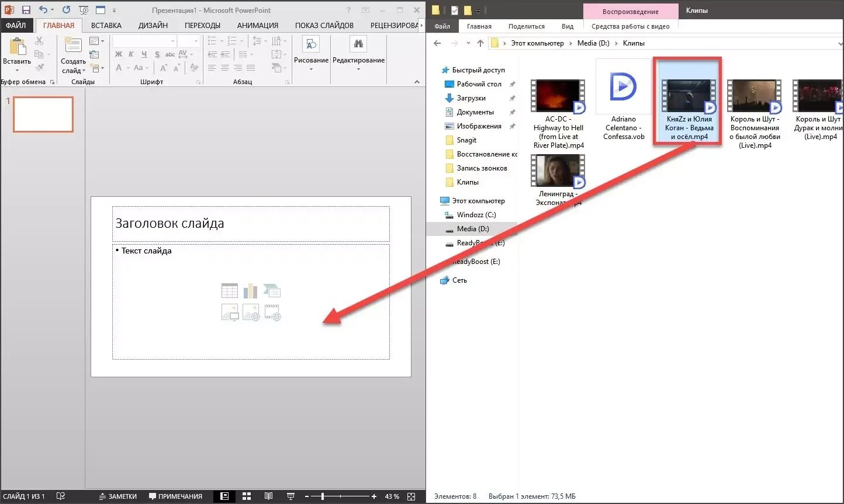Screen dimensions: 844x504
Task: Switch to the ПЕРЕХОДЫ ribbon tab
Action: click(202, 25)
